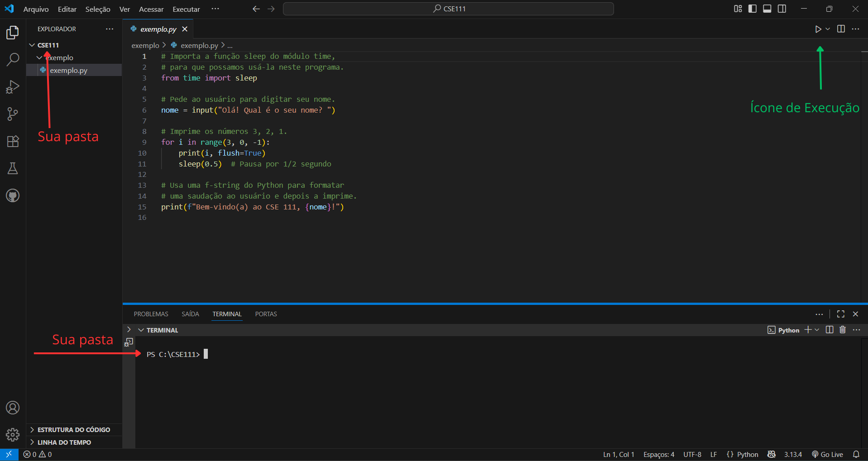Open terminal section More Actions ellipsis
The height and width of the screenshot is (461, 868).
(x=856, y=330)
